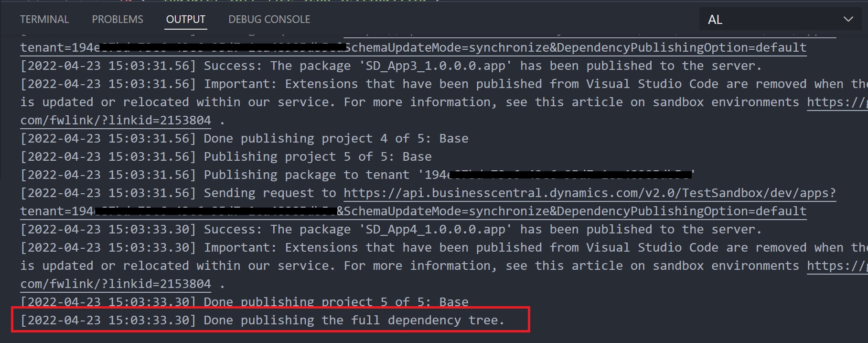Select the OUTPUT tab
The image size is (868, 343).
click(x=185, y=20)
